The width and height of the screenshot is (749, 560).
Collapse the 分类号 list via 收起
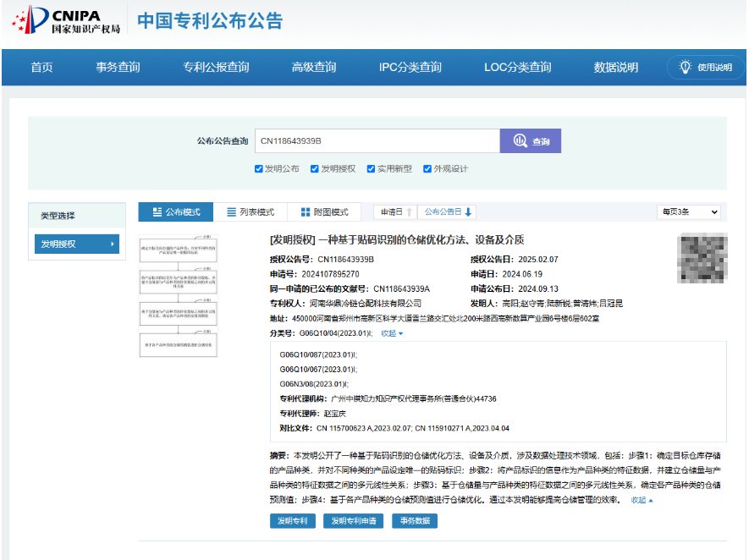tap(392, 333)
